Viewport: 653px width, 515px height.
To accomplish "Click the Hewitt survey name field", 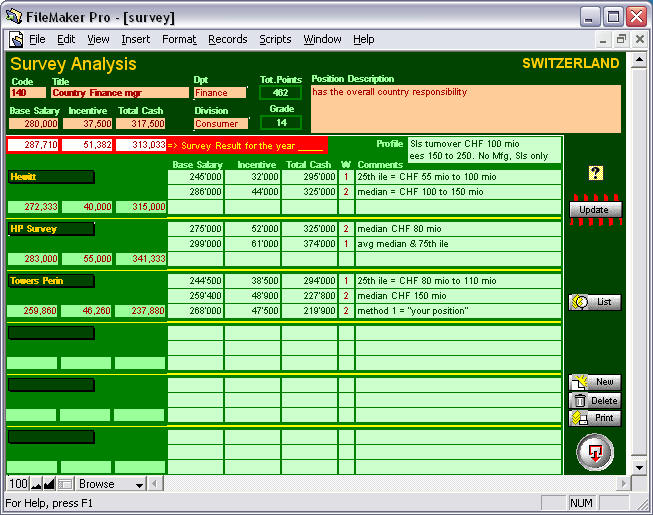I will (51, 177).
